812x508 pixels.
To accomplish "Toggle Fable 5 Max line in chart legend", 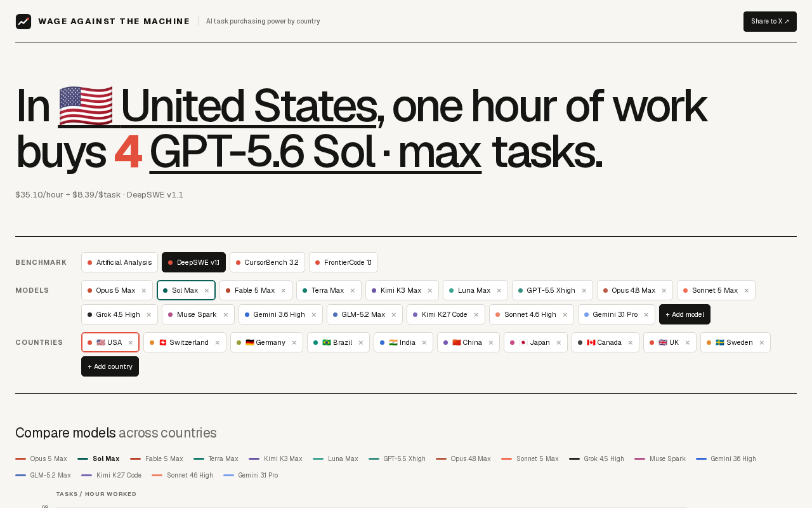I will click(x=157, y=458).
